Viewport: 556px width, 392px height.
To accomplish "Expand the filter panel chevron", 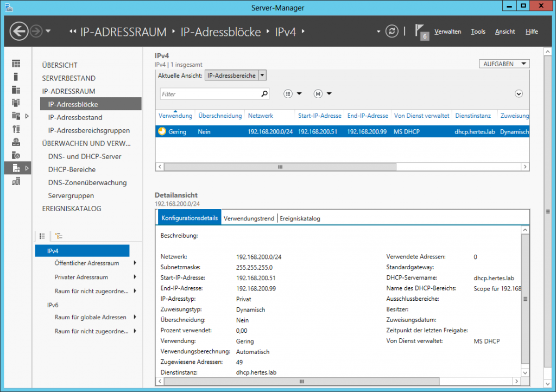I will 519,94.
